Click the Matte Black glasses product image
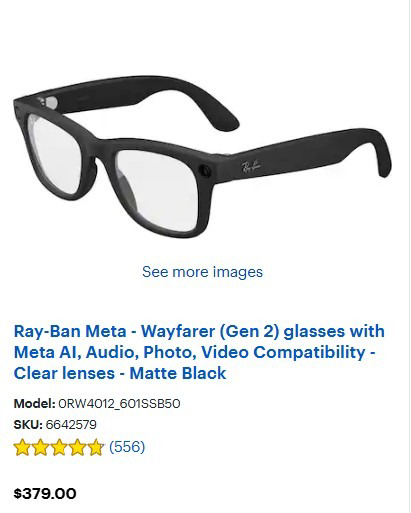 tap(202, 157)
